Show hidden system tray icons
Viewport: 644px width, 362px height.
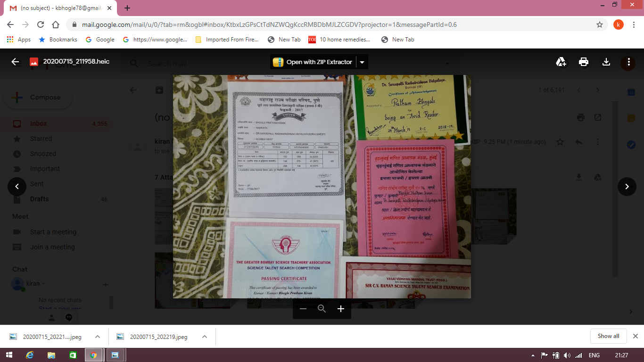pyautogui.click(x=533, y=355)
